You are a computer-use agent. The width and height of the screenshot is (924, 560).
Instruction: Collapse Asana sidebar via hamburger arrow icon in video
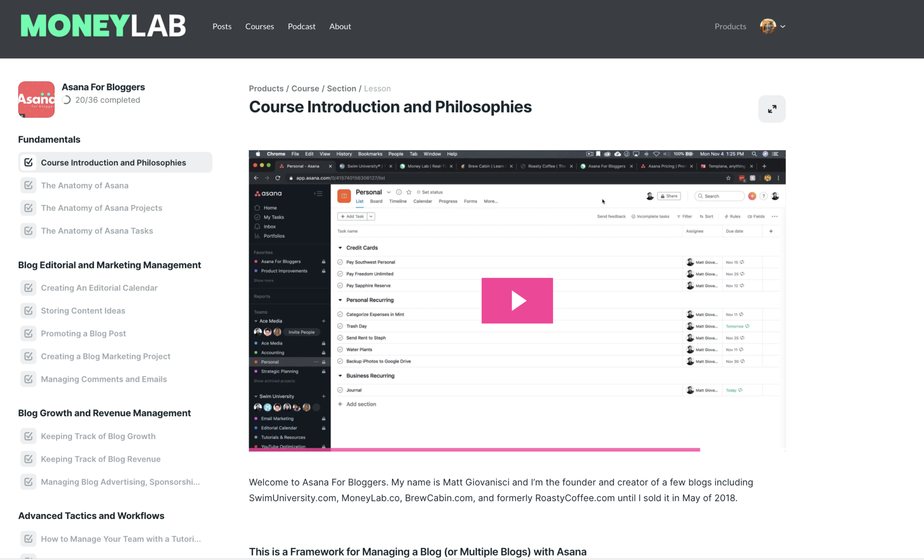click(318, 193)
